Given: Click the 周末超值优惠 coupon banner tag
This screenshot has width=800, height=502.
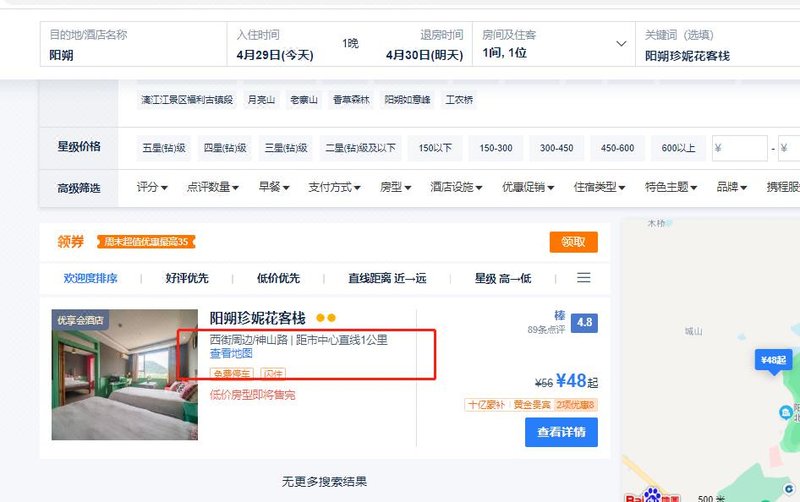Looking at the screenshot, I should tap(143, 242).
